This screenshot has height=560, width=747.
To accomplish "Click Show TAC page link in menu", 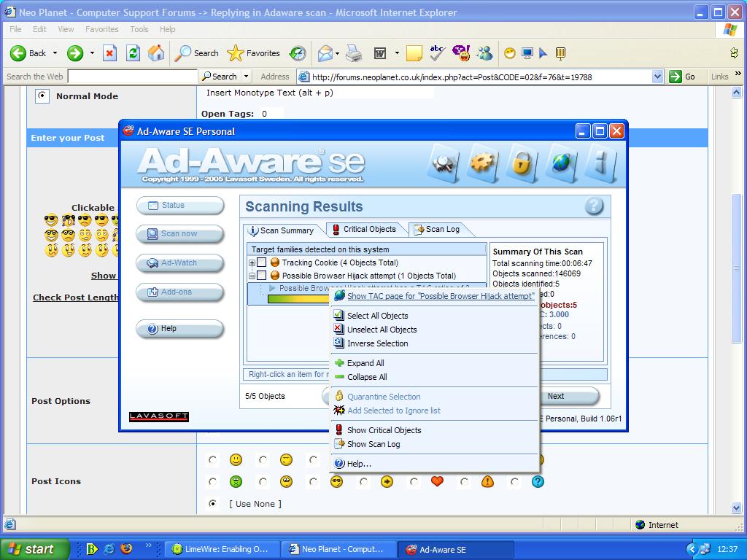I will pyautogui.click(x=441, y=296).
